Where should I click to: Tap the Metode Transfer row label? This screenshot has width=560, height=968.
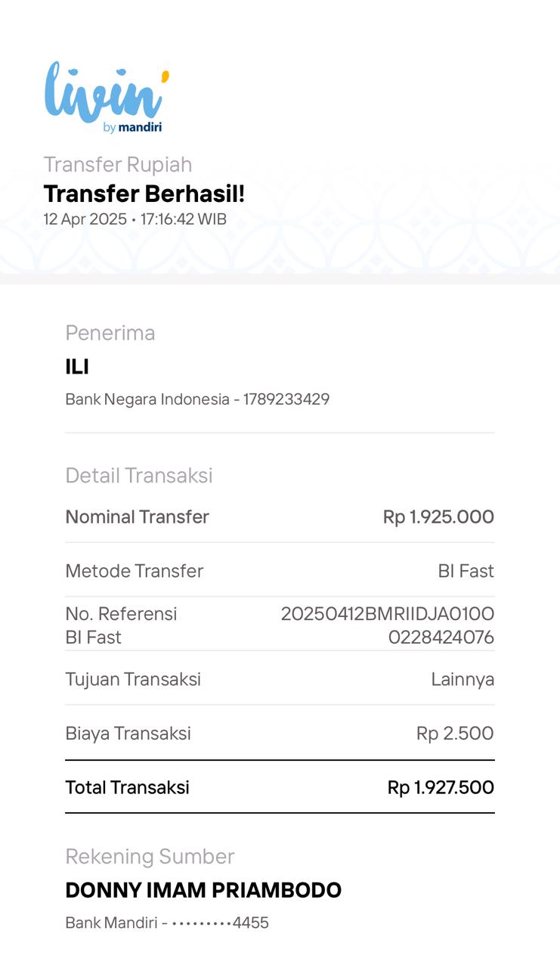[134, 571]
